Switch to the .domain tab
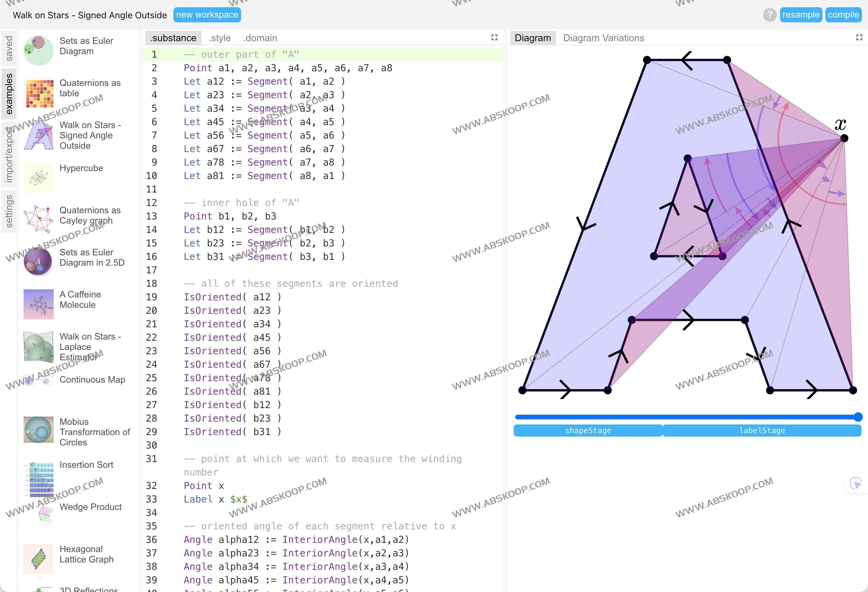The image size is (868, 592). (260, 38)
